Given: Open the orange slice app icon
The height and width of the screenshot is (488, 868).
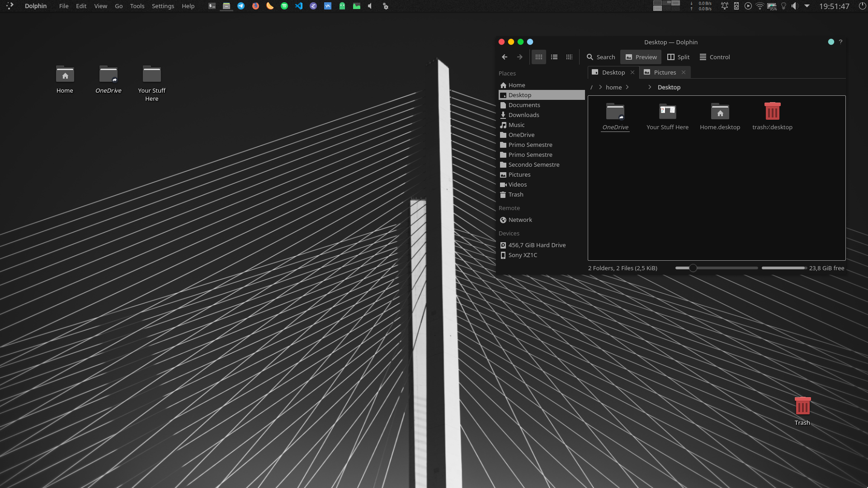Looking at the screenshot, I should pyautogui.click(x=270, y=6).
